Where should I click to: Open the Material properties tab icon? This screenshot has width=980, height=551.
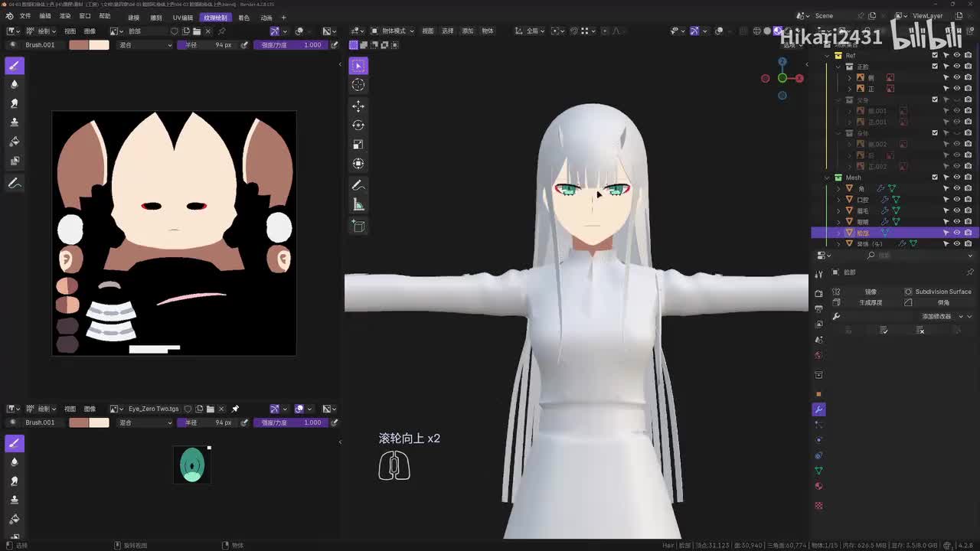(x=818, y=486)
